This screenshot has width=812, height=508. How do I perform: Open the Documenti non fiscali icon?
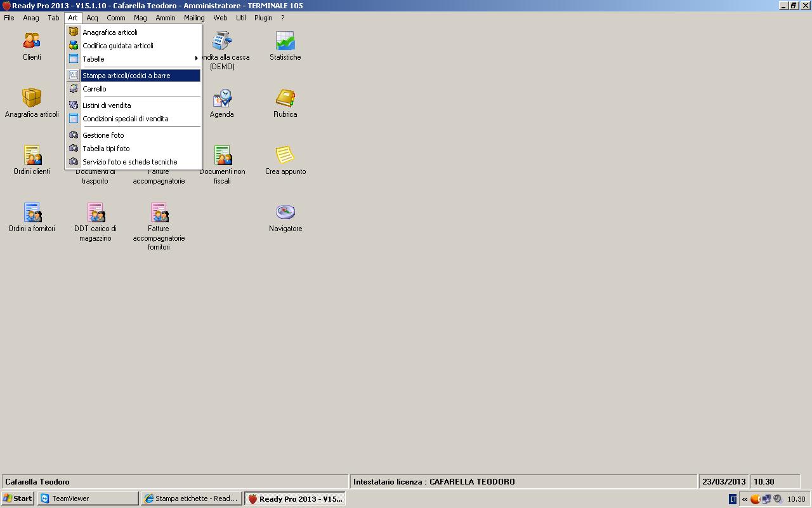point(222,156)
